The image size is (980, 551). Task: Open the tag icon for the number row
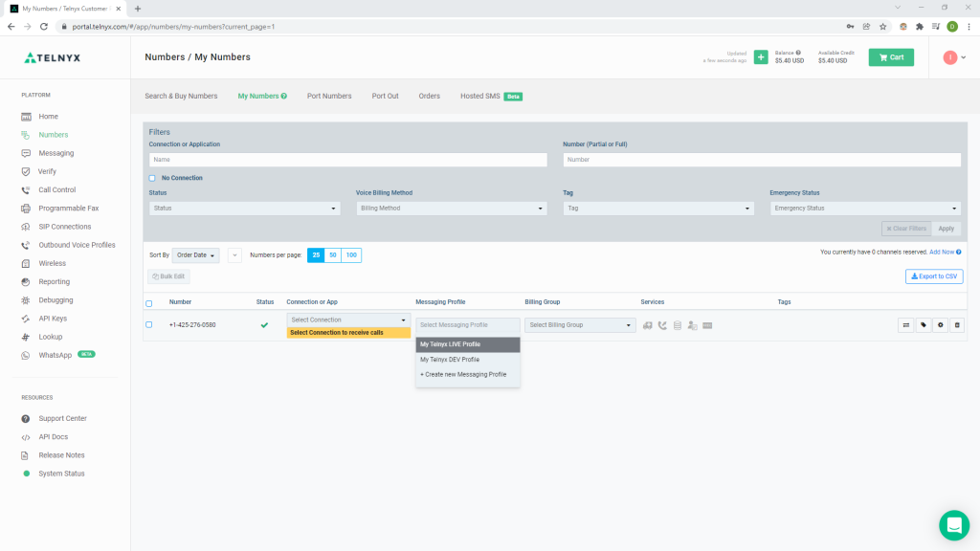(x=924, y=325)
